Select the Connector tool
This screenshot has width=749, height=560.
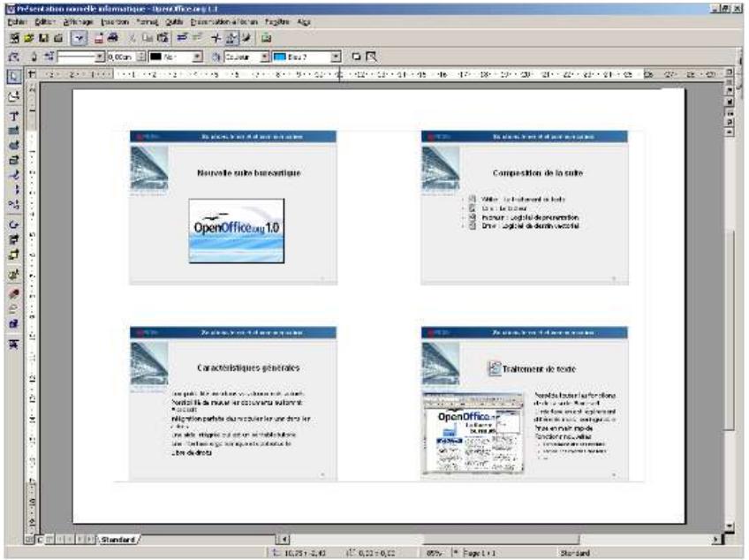pos(14,205)
